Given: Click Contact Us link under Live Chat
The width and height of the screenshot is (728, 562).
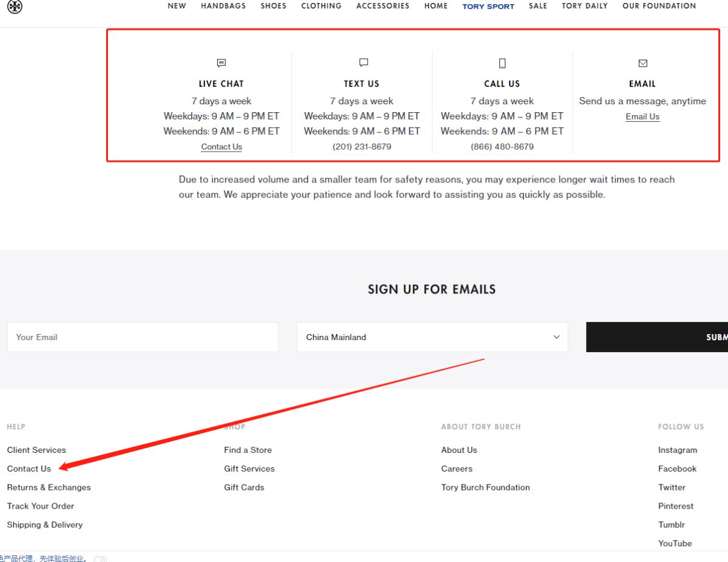Looking at the screenshot, I should 221,147.
